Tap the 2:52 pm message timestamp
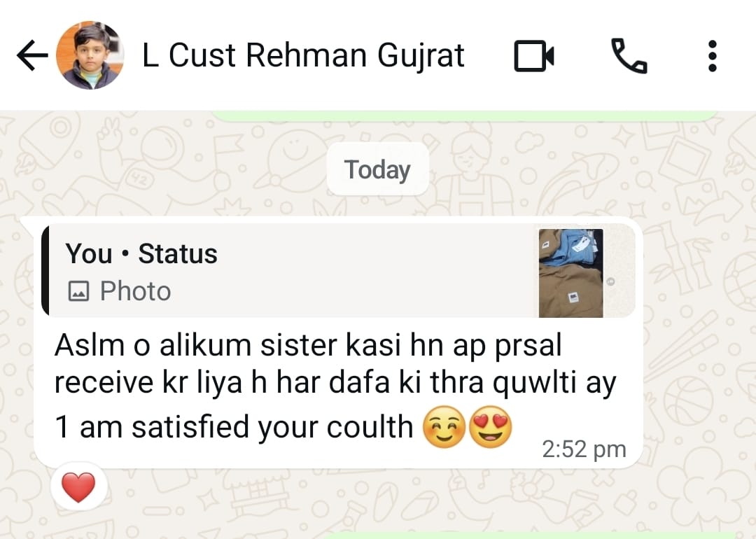Viewport: 756px width, 539px height. (x=584, y=449)
